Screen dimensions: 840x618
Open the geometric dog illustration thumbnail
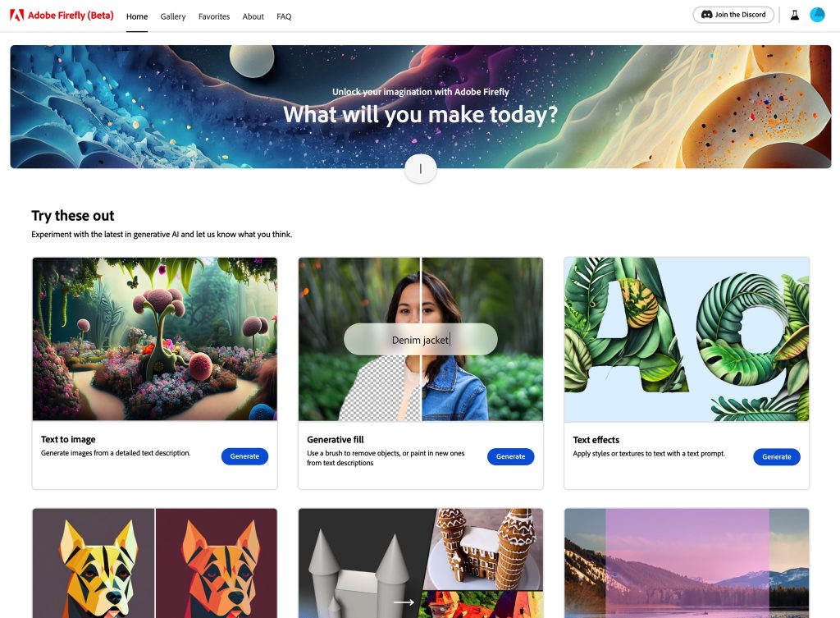(155, 563)
